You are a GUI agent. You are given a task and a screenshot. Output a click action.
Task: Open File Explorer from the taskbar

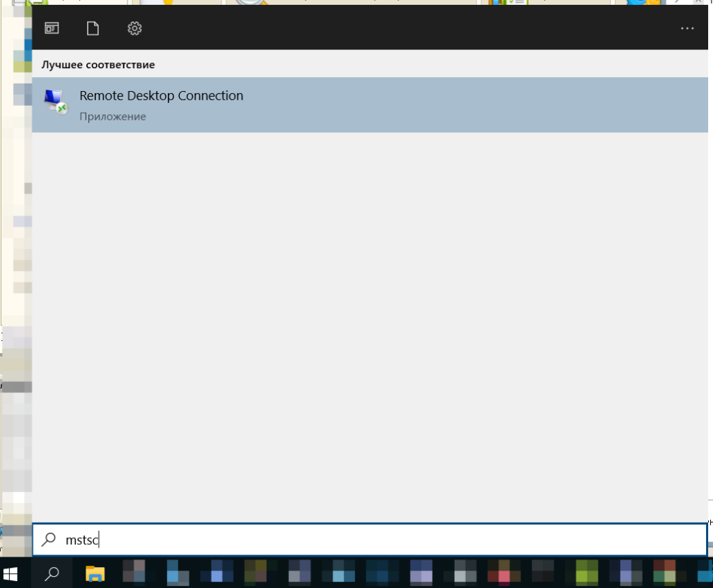95,574
